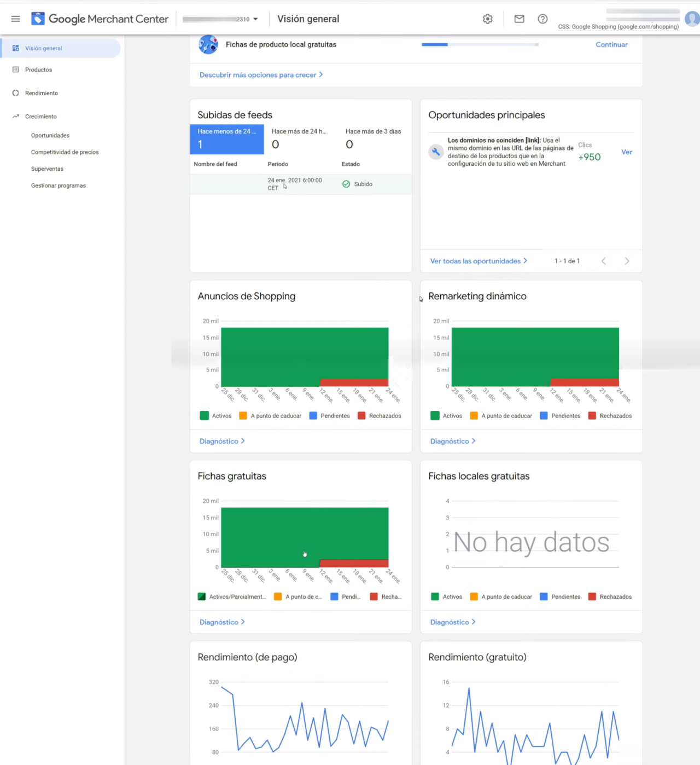
Task: Click the Google Merchant Center logo
Action: [x=100, y=19]
